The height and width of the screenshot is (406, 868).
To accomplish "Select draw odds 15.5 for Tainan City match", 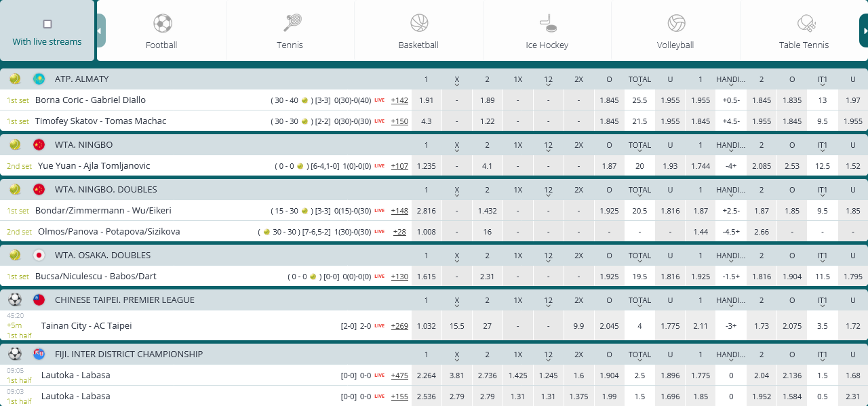I will (x=457, y=325).
